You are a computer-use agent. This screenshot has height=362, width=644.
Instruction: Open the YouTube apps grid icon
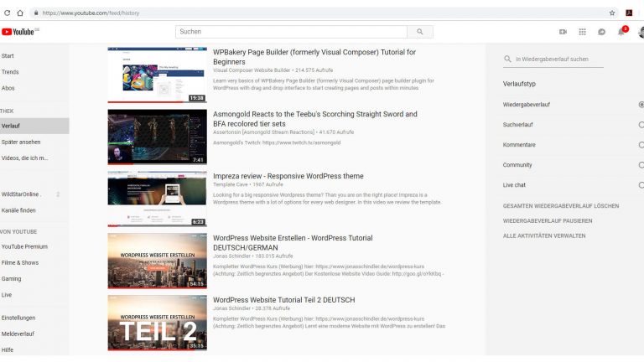tap(583, 32)
